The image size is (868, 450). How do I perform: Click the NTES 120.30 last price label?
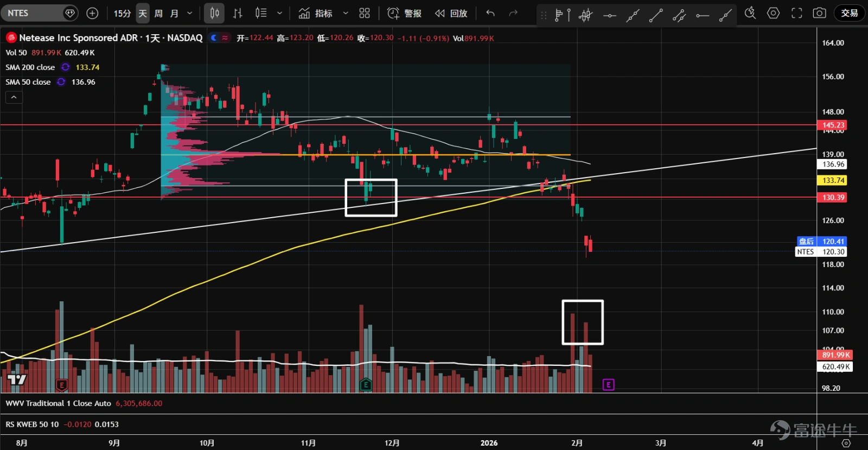click(x=821, y=252)
